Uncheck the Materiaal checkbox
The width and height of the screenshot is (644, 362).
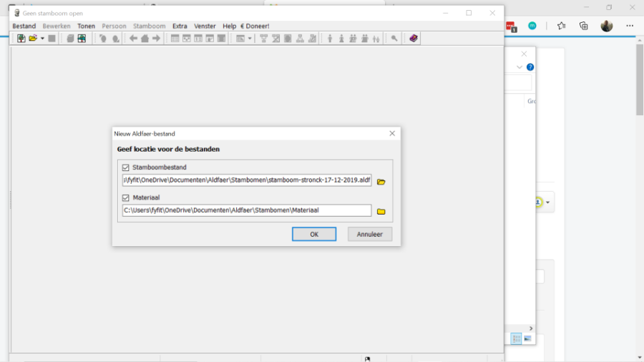[126, 197]
